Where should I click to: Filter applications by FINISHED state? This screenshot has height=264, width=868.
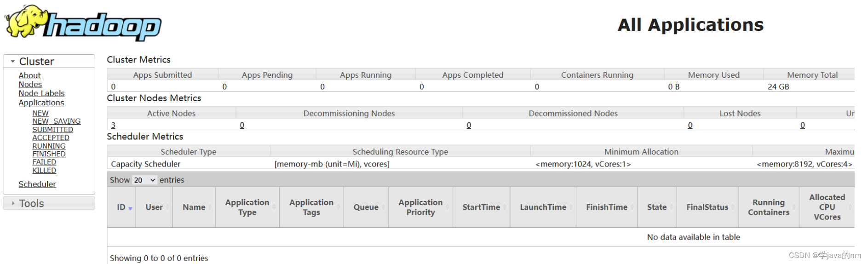(49, 154)
